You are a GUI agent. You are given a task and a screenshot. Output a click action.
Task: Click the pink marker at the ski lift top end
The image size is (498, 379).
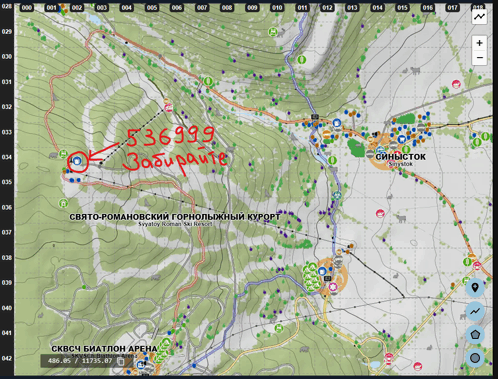click(169, 108)
